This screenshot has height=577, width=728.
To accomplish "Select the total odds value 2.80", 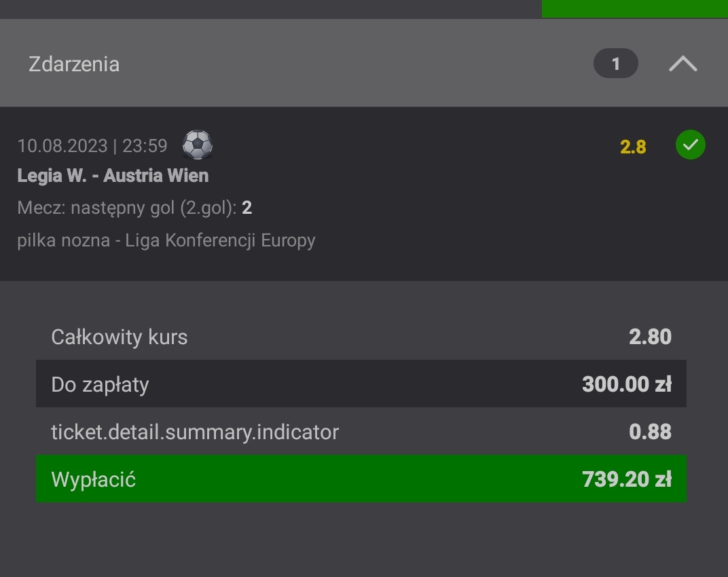I will pos(650,337).
